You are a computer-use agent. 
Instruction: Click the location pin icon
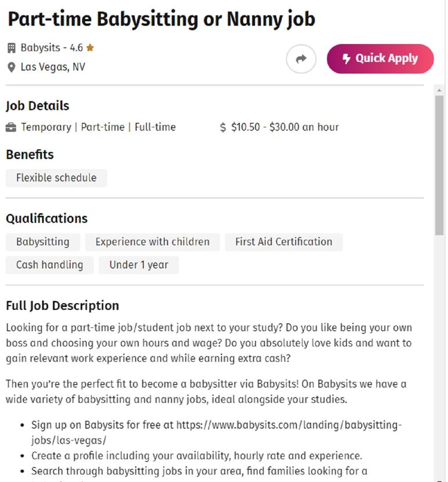pyautogui.click(x=12, y=67)
